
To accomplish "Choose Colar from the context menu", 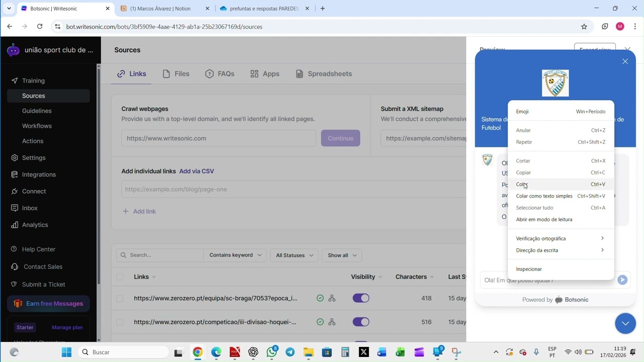I will click(560, 185).
